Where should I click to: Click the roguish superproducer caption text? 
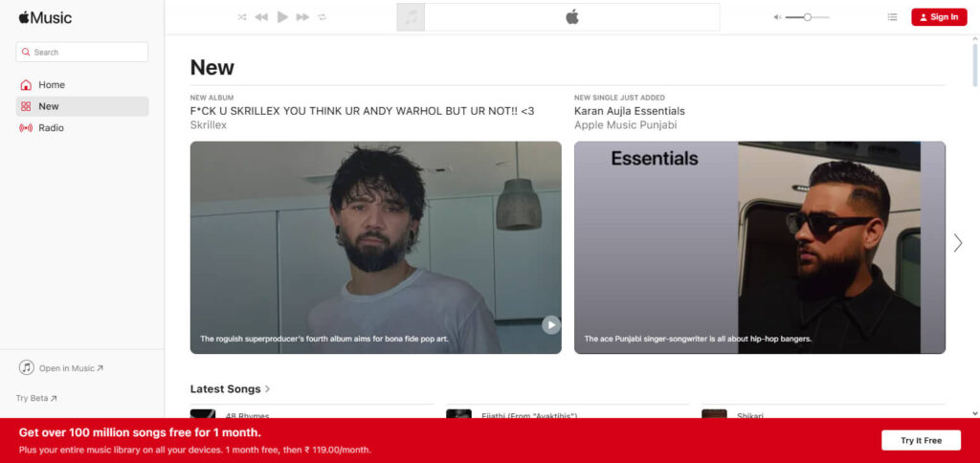(324, 339)
